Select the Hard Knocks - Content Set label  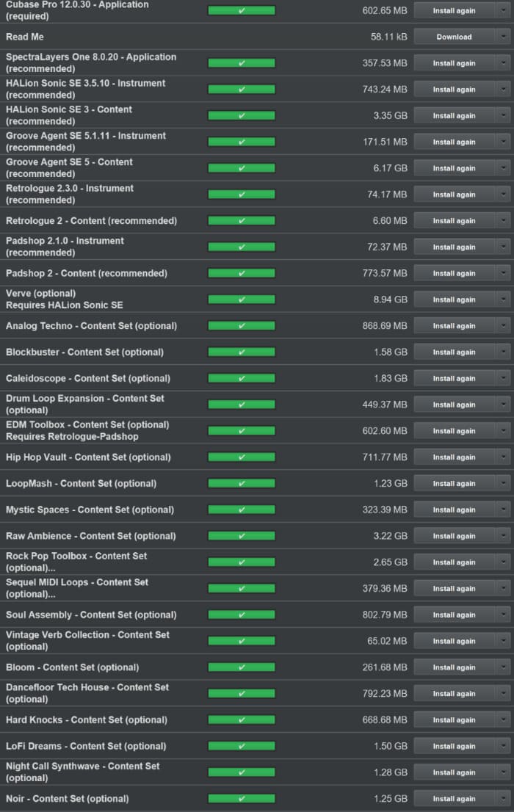(x=87, y=720)
